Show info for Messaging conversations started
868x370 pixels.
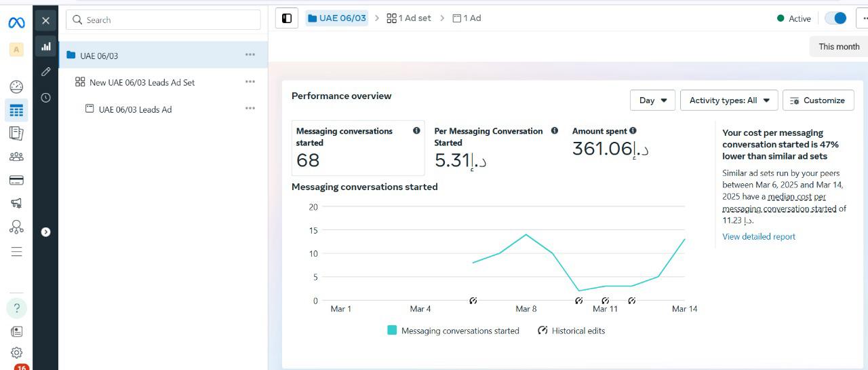416,131
